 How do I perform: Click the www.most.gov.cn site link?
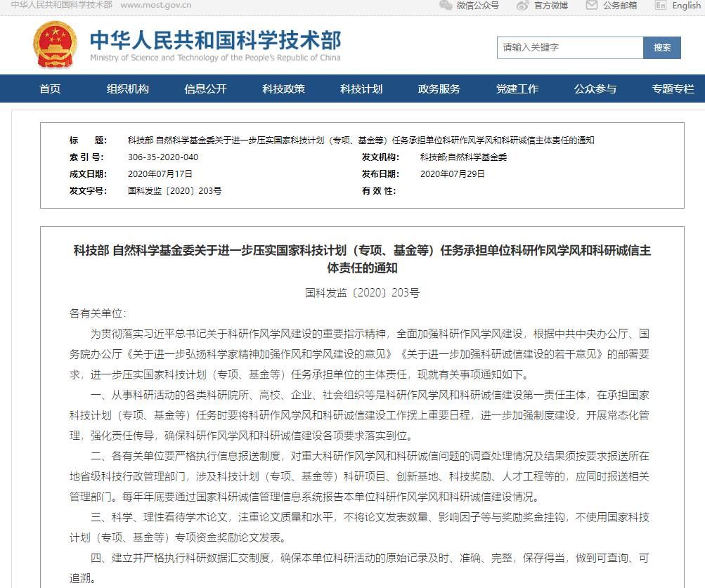pyautogui.click(x=155, y=6)
